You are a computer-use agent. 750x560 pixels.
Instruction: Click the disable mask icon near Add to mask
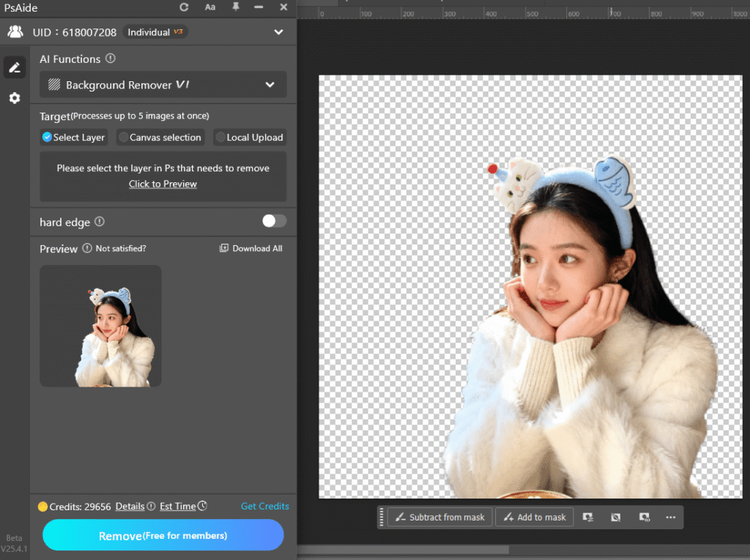pos(616,517)
